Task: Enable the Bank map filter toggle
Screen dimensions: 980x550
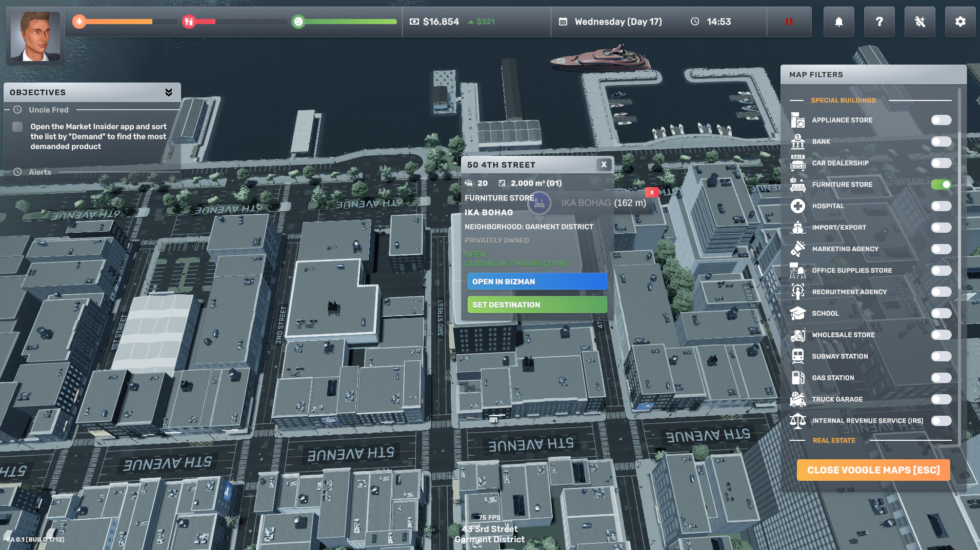Action: [941, 141]
